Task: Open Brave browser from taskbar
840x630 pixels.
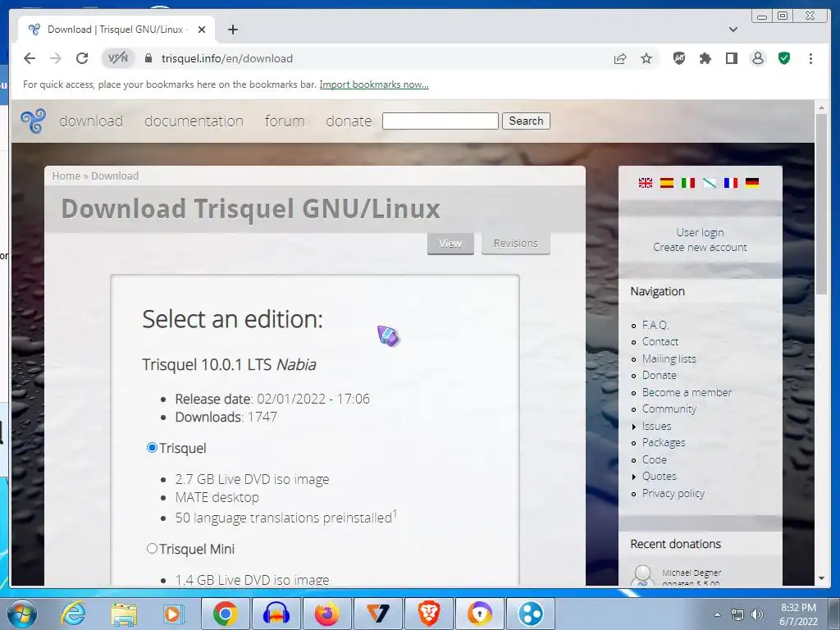Action: tap(429, 614)
